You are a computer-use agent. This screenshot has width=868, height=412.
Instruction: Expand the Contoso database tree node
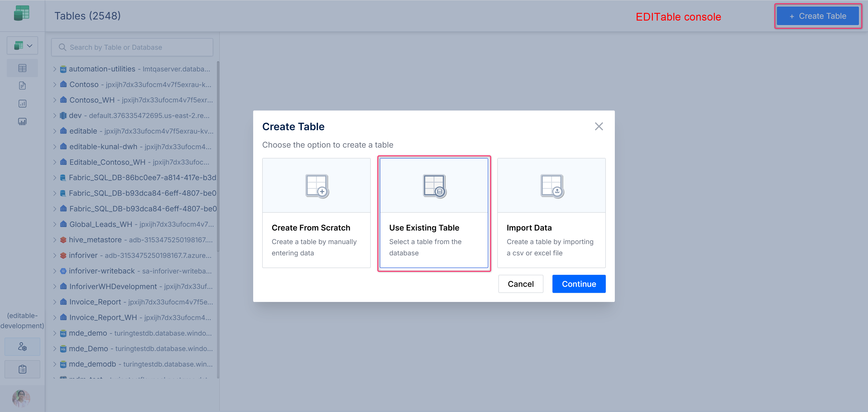point(54,85)
